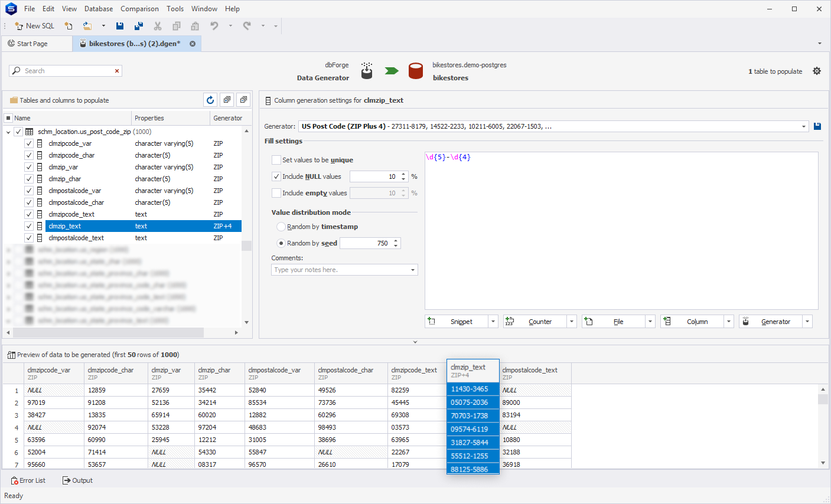The height and width of the screenshot is (504, 831).
Task: Open the Comments dropdown
Action: point(413,270)
